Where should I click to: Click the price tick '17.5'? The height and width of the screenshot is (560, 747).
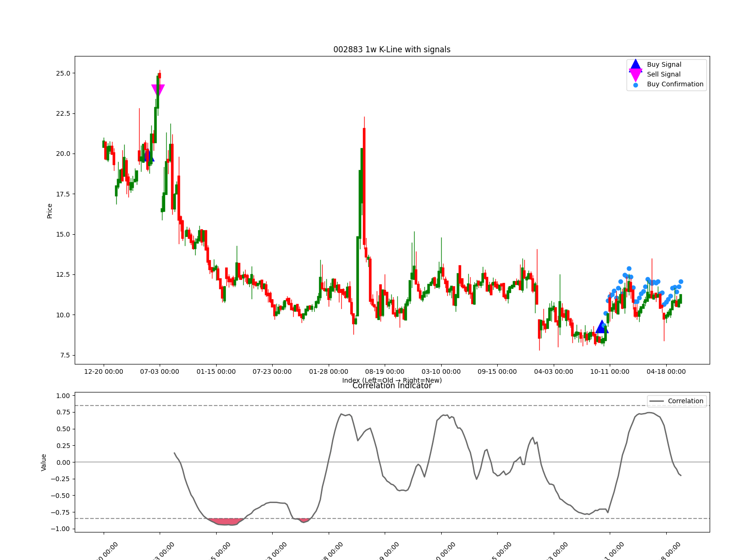(63, 194)
